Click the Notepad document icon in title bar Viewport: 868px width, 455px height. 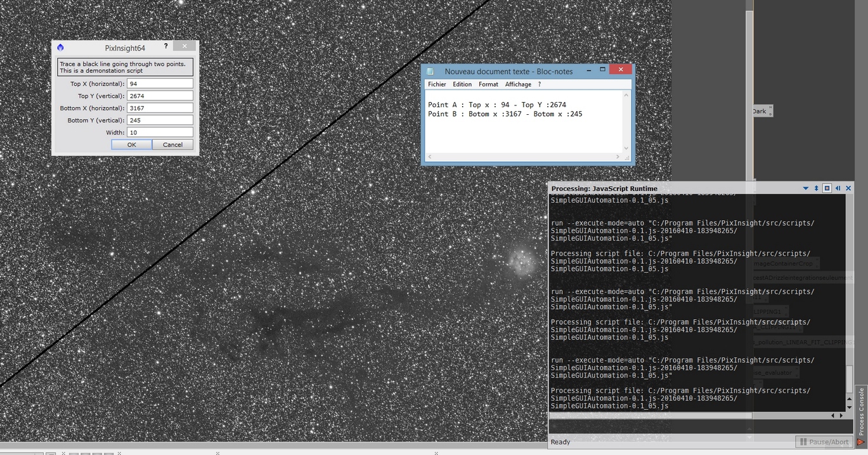coord(431,72)
